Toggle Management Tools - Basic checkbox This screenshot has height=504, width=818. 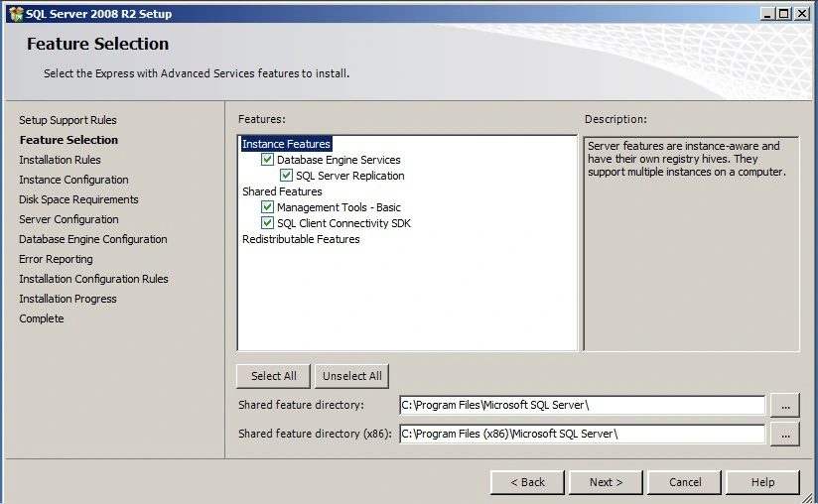(x=267, y=207)
